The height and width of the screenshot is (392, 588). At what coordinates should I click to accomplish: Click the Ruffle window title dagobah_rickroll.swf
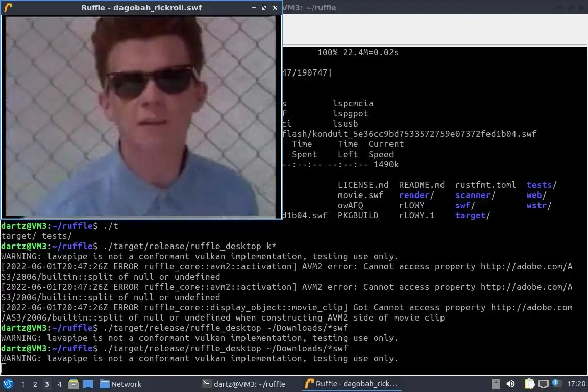[x=141, y=8]
